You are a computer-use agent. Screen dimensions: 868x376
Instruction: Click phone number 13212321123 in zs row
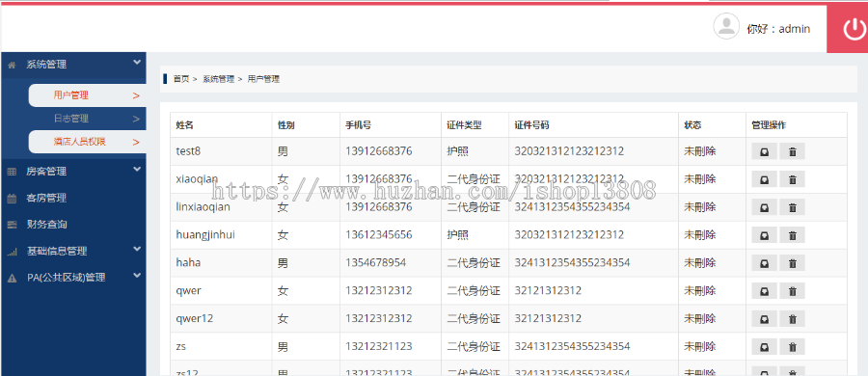[379, 347]
